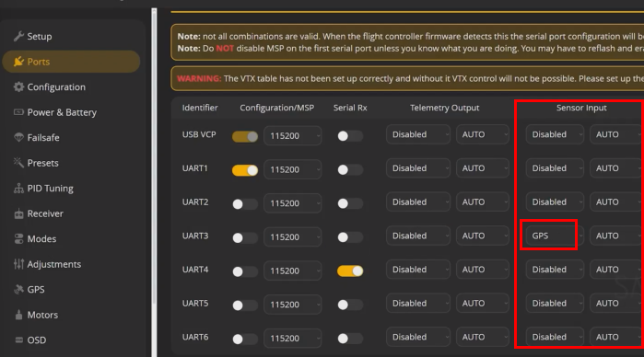Expand the USB VCP 115200 baud dropdown
The height and width of the screenshot is (357, 644).
292,136
